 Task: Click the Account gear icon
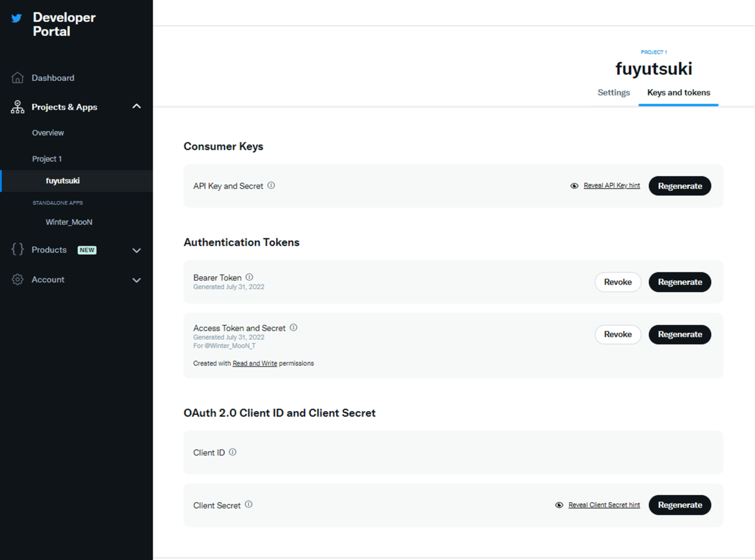point(18,280)
